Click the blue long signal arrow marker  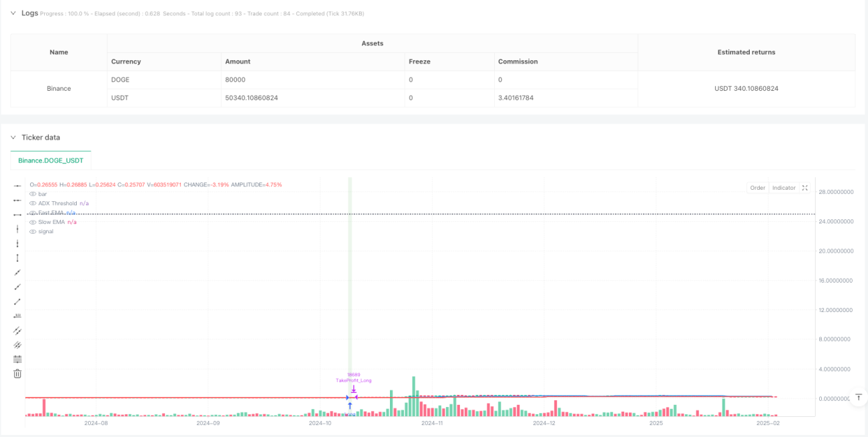coord(350,406)
